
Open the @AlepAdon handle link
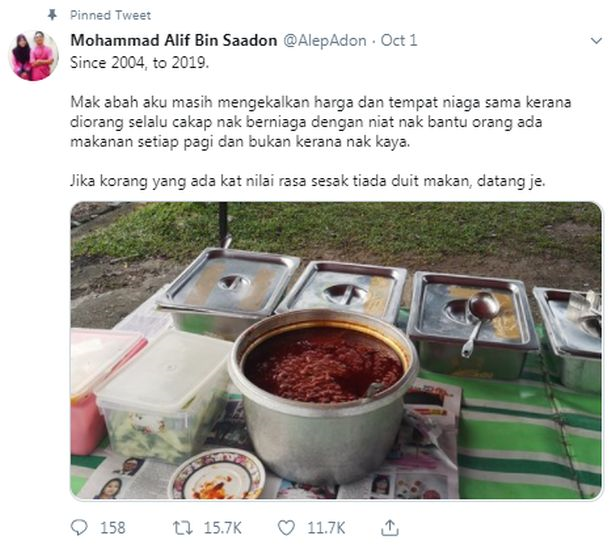pyautogui.click(x=324, y=40)
